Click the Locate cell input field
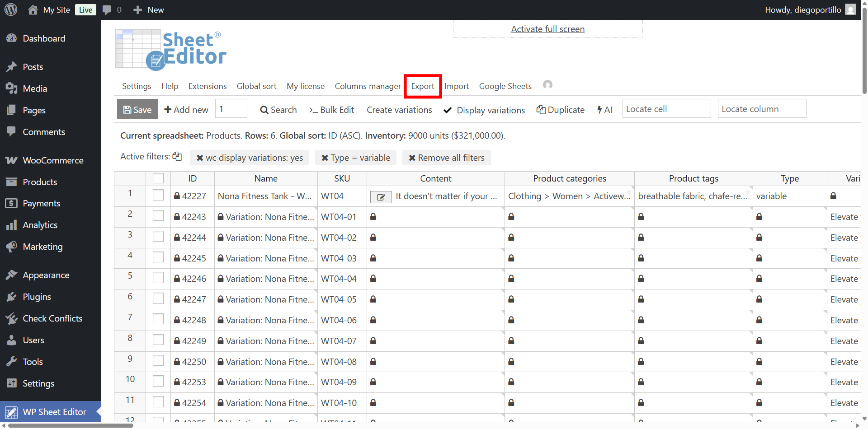The width and height of the screenshot is (868, 429). click(666, 109)
